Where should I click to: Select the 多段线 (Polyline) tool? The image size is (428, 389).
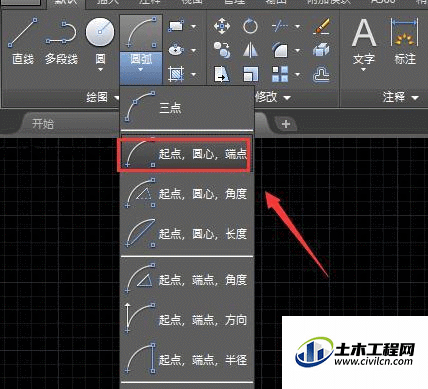tap(61, 42)
